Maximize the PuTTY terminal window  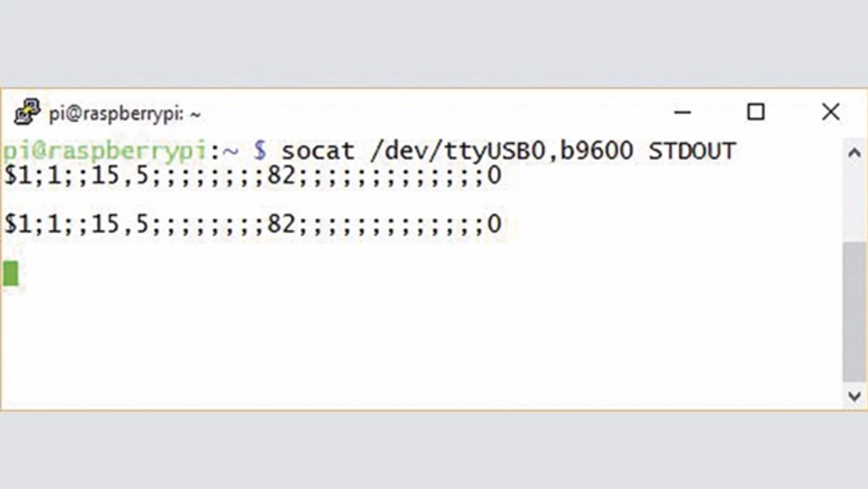tap(755, 112)
